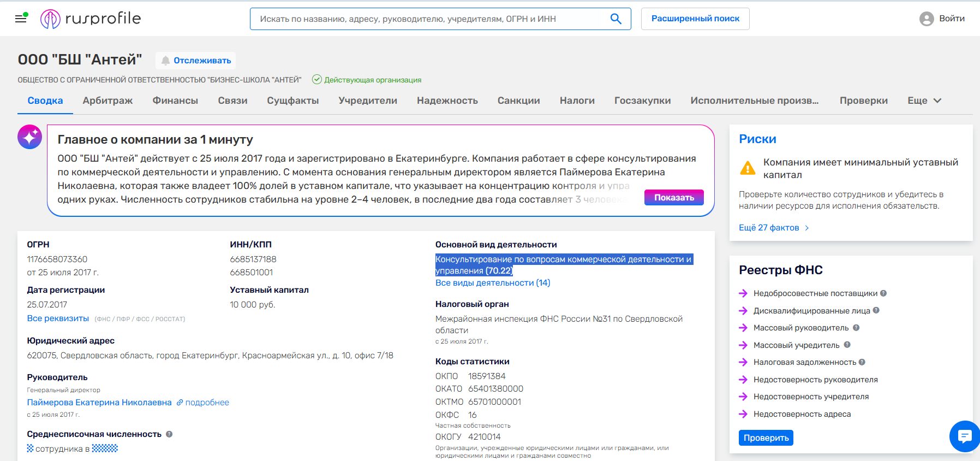980x461 pixels.
Task: Click arrow icon before Недостоверность адреса
Action: (743, 414)
